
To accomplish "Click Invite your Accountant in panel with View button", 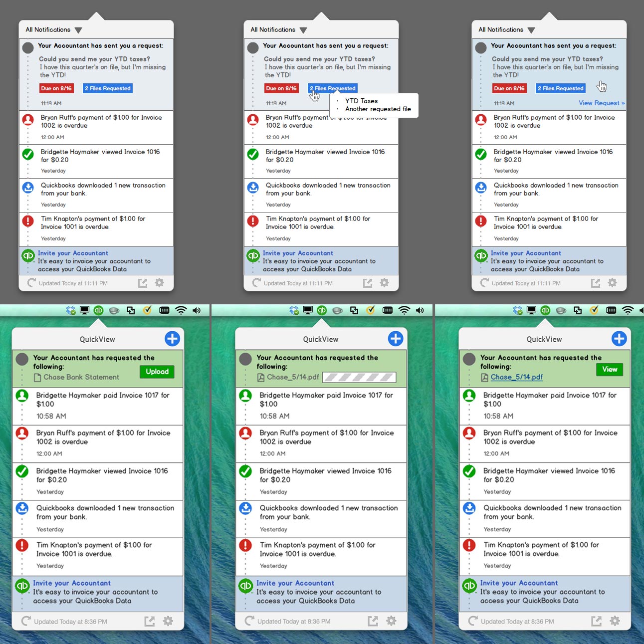I will (519, 583).
